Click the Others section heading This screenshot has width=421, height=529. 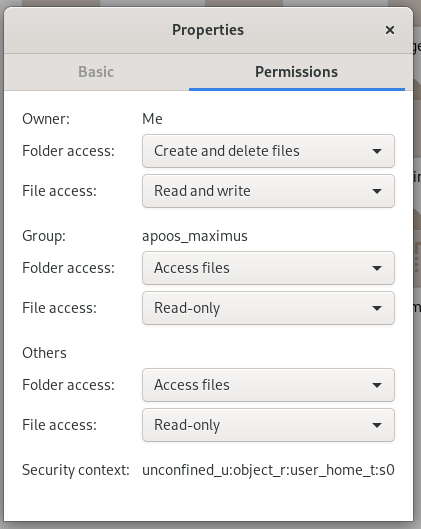click(44, 353)
